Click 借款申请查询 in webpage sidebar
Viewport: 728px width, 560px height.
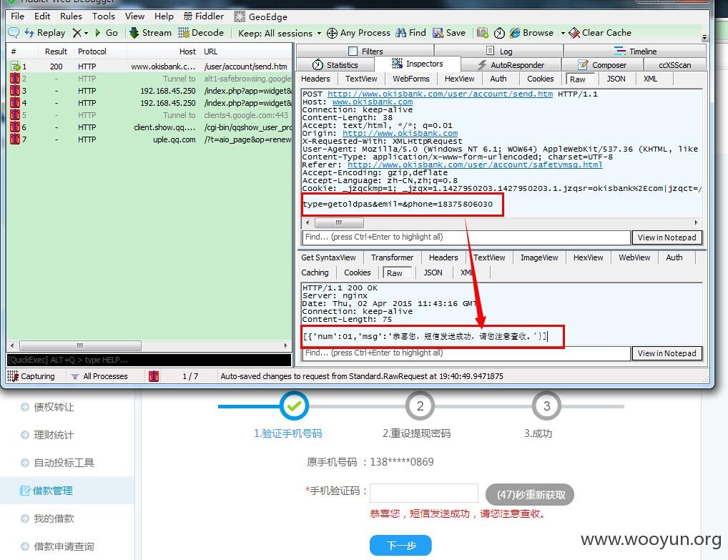pyautogui.click(x=64, y=546)
